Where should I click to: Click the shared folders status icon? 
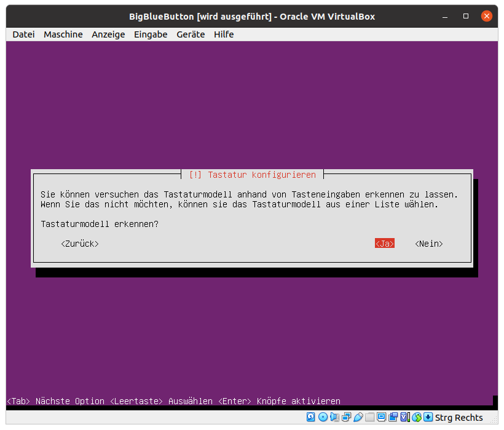[x=369, y=417]
